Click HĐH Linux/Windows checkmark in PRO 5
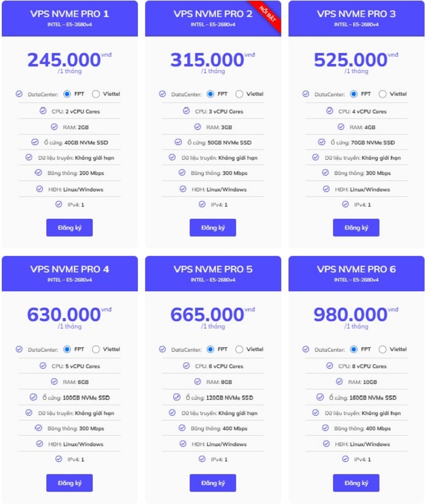Screen dimensions: 427x504 click(x=183, y=444)
